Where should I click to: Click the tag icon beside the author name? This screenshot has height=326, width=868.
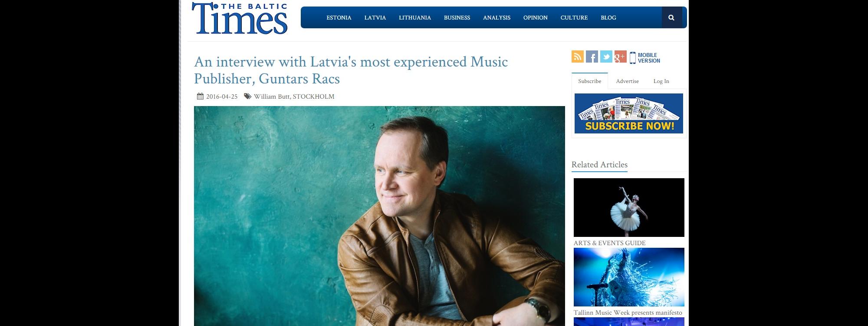pyautogui.click(x=247, y=96)
